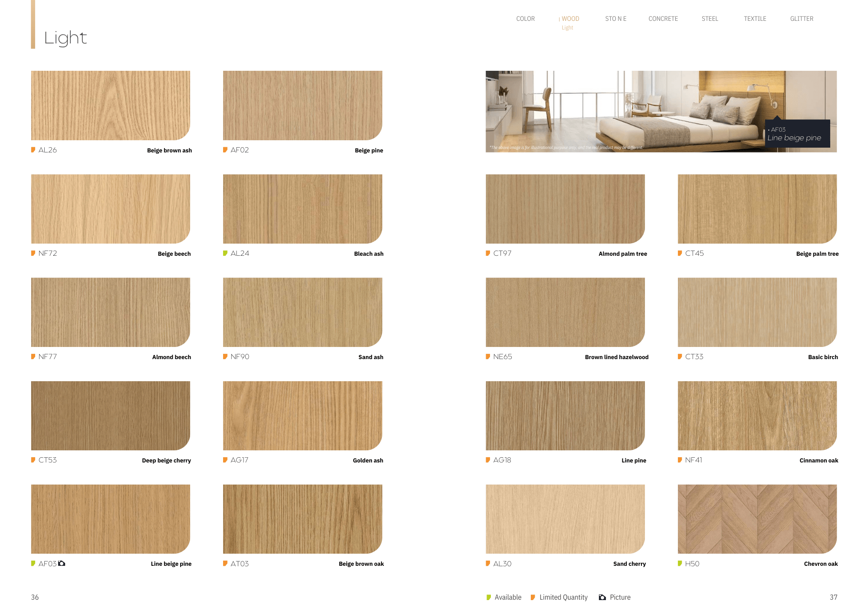Select the Deep beige cherry CT53 swatch
This screenshot has width=868, height=614.
click(x=111, y=416)
